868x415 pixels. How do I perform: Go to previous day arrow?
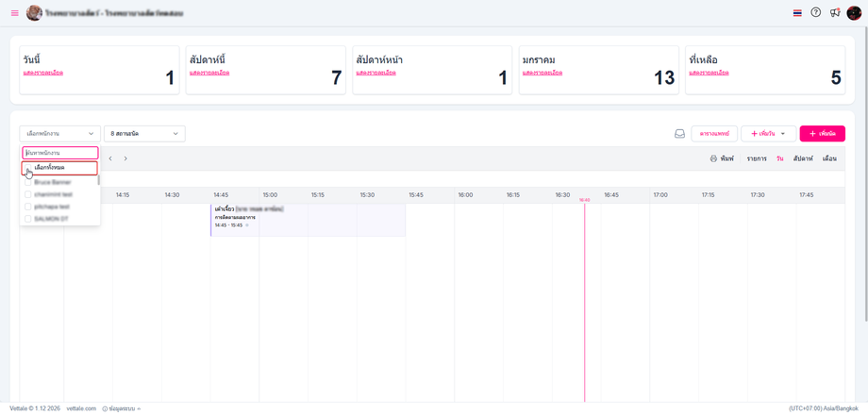(x=110, y=158)
